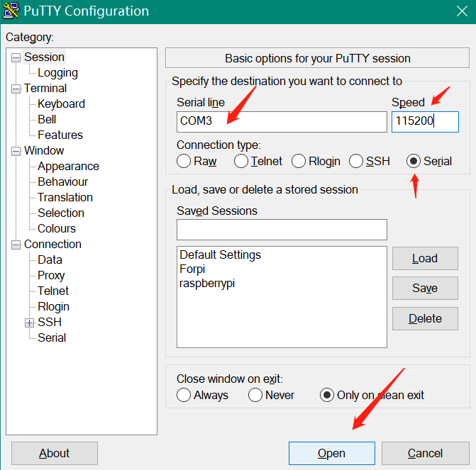Image resolution: width=476 pixels, height=470 pixels.
Task: Click the About button
Action: tap(55, 453)
